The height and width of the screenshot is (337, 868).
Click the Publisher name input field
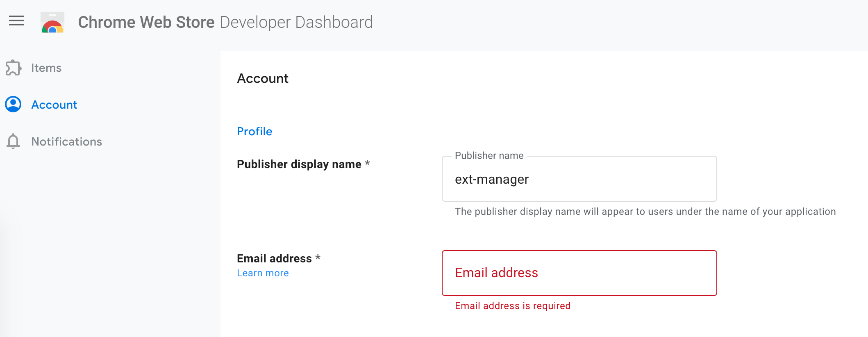click(x=579, y=179)
